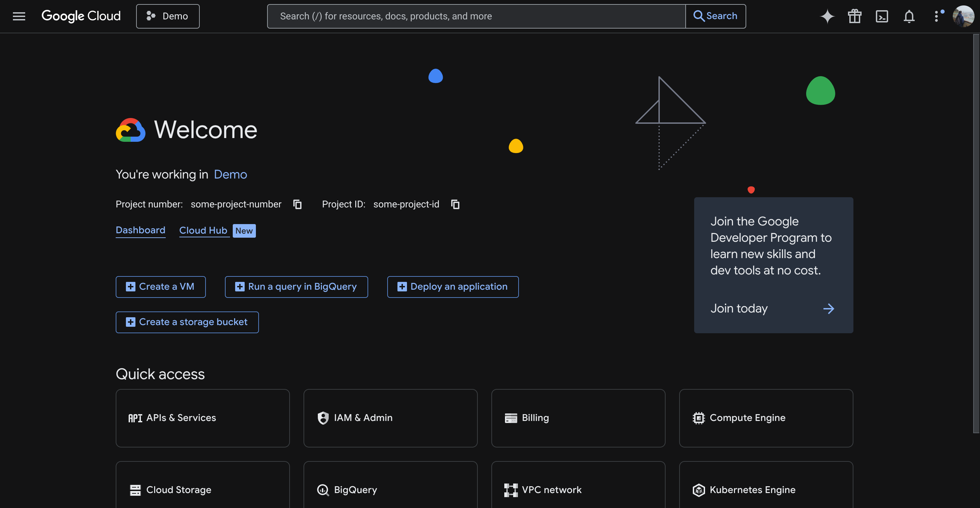Open the IAM & Admin quick access card
Viewport: 980px width, 508px height.
pyautogui.click(x=390, y=418)
